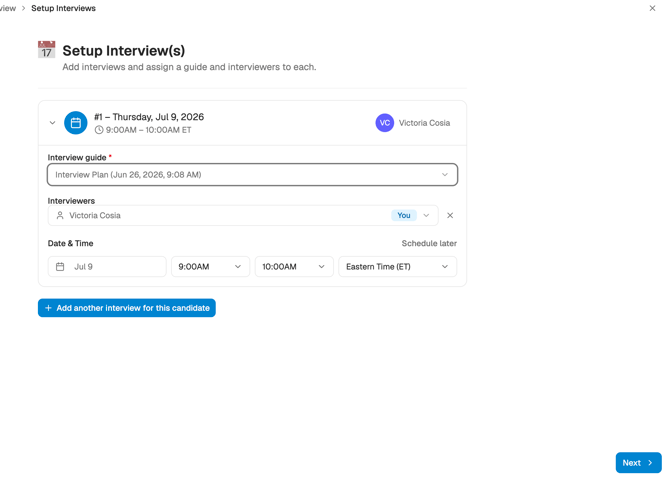Viewport: 670px width, 479px height.
Task: Open the Jul 9 date picker field
Action: coord(107,267)
